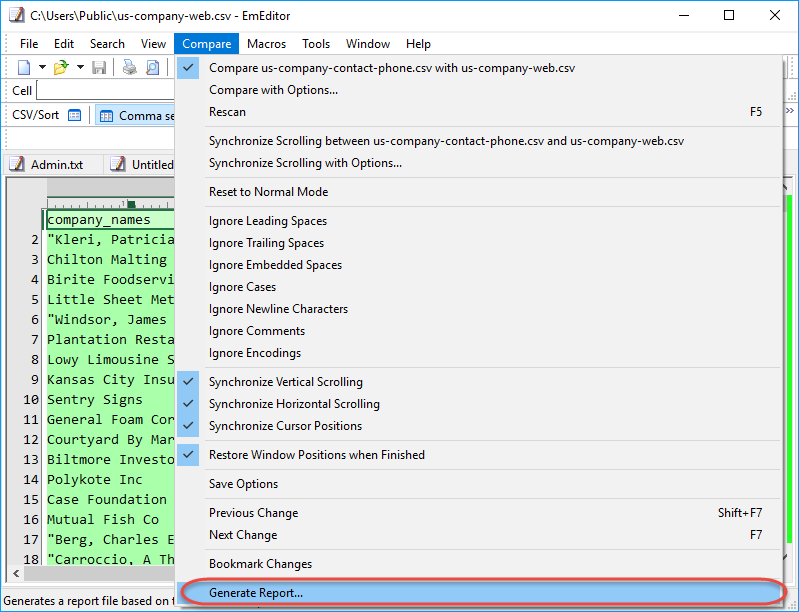Choose Synchronize Scrolling with Options...

tap(478, 163)
